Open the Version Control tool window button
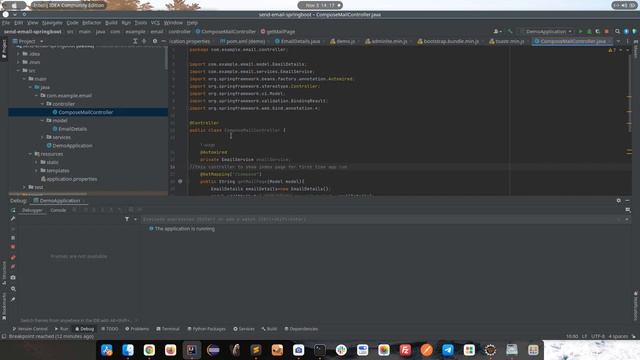 pos(30,329)
